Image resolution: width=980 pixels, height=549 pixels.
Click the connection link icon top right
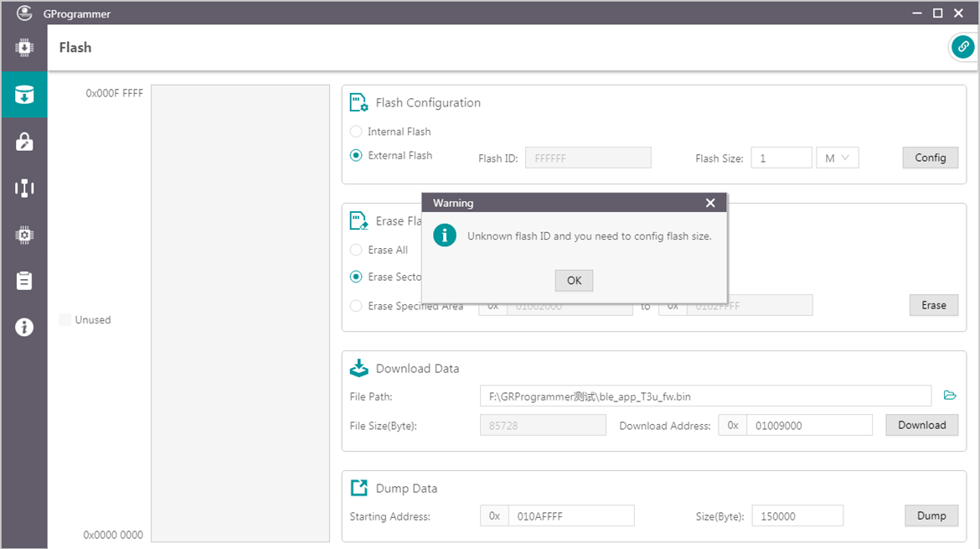coord(962,48)
